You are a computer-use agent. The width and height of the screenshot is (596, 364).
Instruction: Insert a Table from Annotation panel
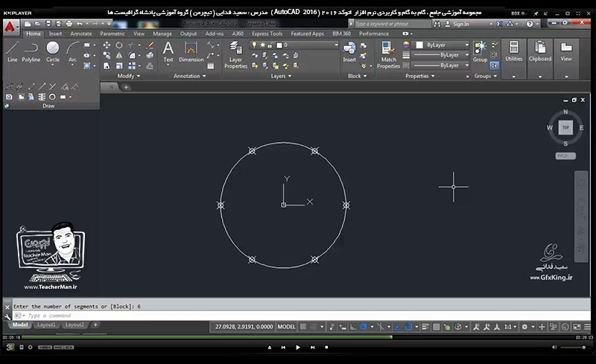pyautogui.click(x=211, y=66)
